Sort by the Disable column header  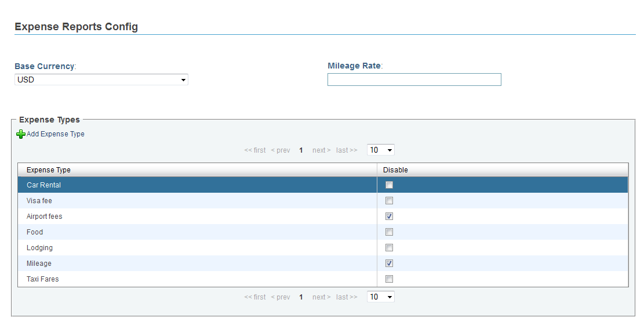click(x=503, y=170)
